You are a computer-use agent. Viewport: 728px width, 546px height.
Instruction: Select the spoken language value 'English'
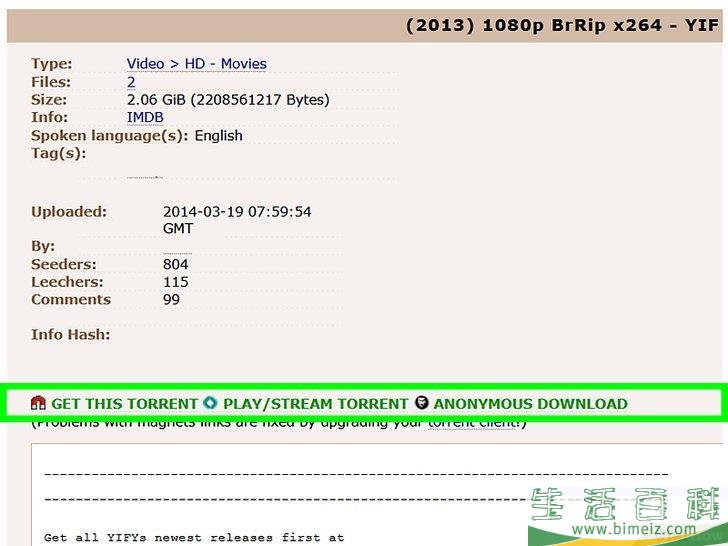(218, 136)
